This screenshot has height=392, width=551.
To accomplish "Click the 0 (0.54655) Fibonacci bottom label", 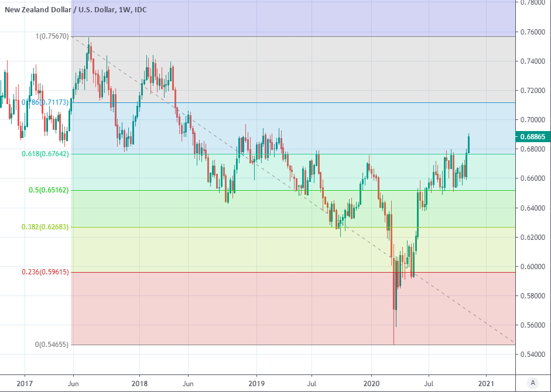I will 52,345.
